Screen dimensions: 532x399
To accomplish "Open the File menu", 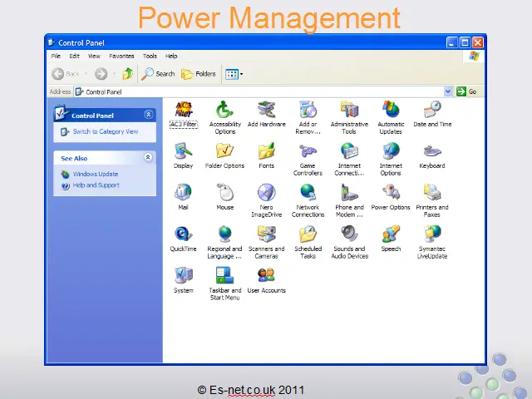I will point(56,56).
